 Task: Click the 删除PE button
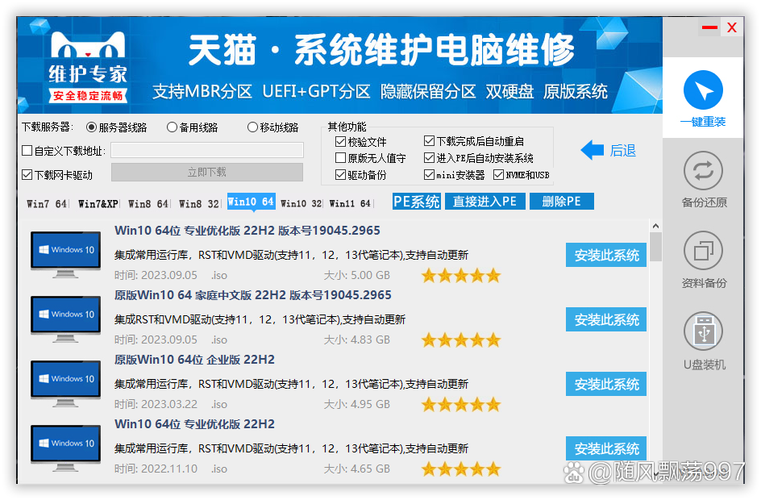pyautogui.click(x=562, y=201)
